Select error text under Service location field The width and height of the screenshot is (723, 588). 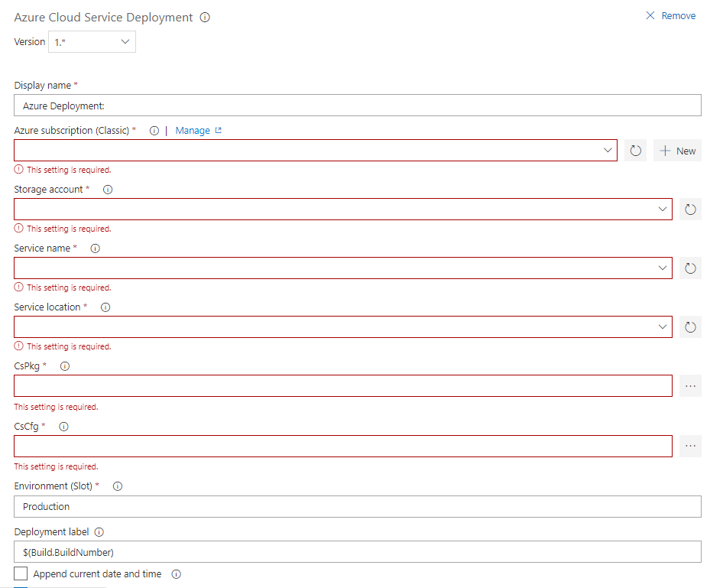click(x=69, y=346)
